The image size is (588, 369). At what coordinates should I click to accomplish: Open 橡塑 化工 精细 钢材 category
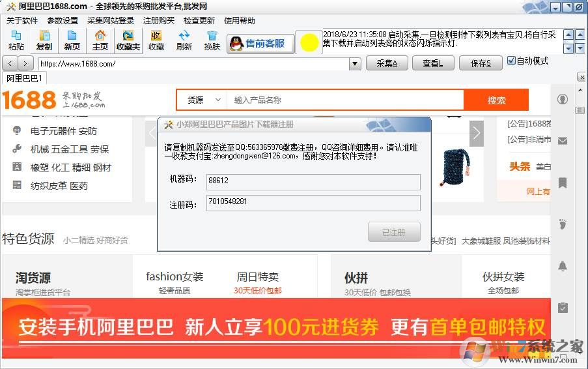click(71, 168)
